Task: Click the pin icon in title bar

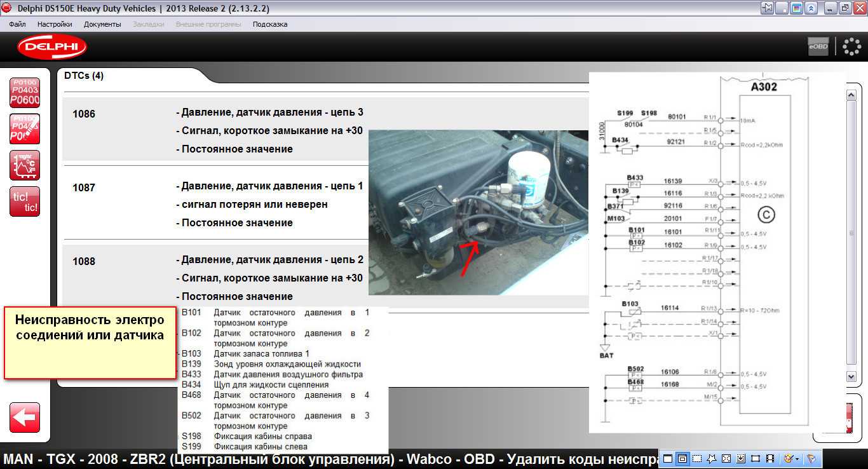Action: (x=768, y=8)
